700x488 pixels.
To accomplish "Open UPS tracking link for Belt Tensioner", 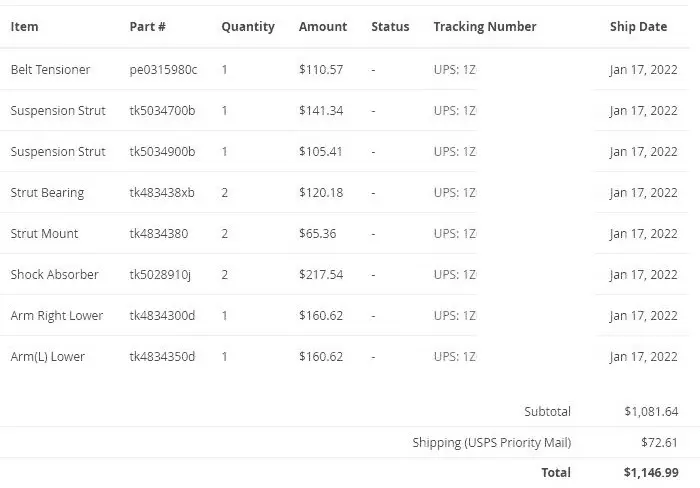I will [454, 70].
